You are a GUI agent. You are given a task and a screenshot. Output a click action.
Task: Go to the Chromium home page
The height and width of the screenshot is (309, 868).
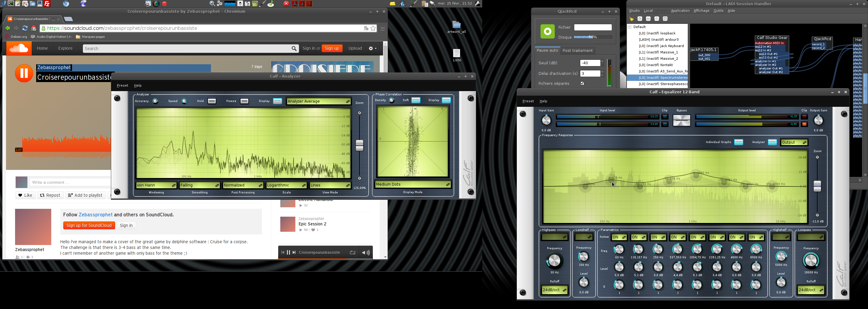tap(34, 28)
